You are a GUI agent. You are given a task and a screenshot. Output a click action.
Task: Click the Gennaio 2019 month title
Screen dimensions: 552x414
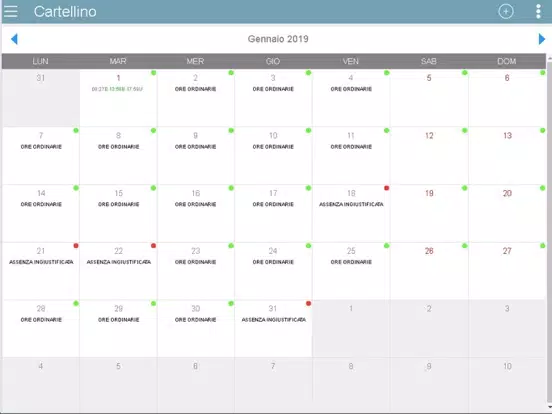coord(278,39)
